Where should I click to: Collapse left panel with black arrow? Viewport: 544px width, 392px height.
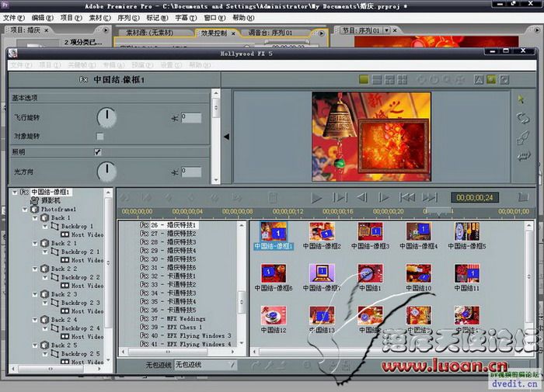[x=227, y=137]
